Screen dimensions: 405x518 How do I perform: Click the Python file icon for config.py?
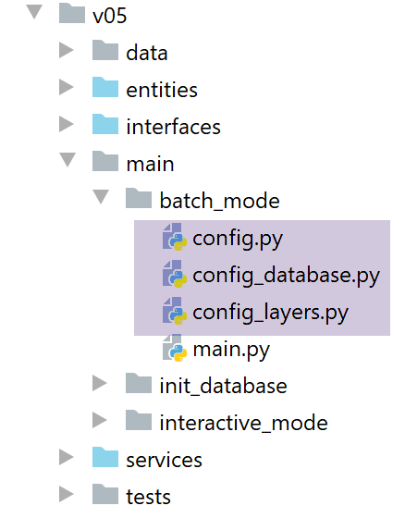pyautogui.click(x=174, y=237)
